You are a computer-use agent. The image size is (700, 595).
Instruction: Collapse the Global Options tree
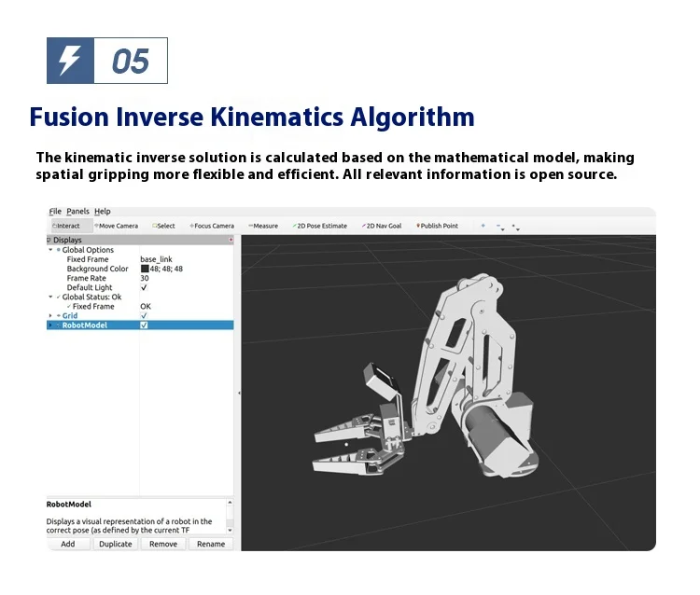50,250
